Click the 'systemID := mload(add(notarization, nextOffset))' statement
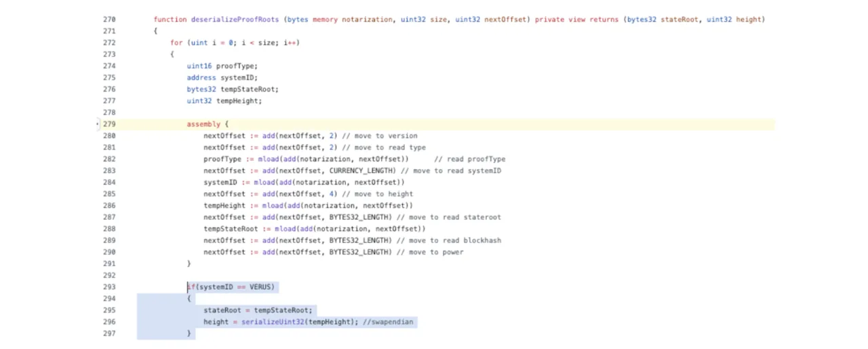The width and height of the screenshot is (868, 349). click(x=304, y=183)
